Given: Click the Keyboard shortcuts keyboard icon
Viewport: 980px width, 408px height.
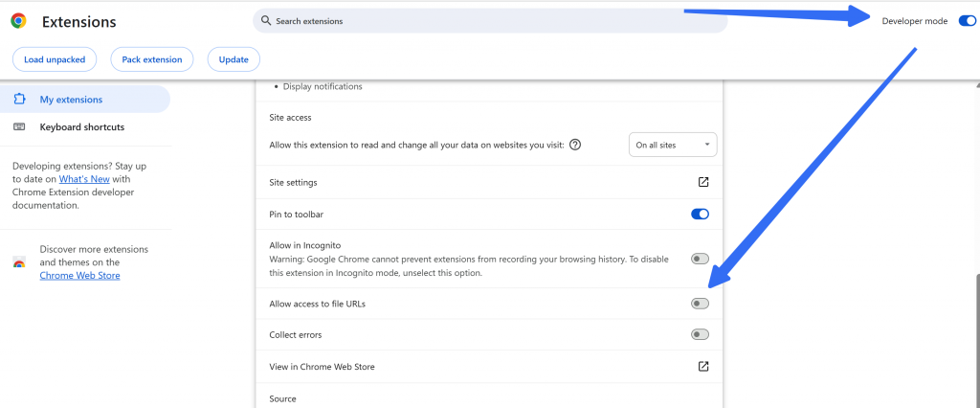Looking at the screenshot, I should [x=19, y=127].
